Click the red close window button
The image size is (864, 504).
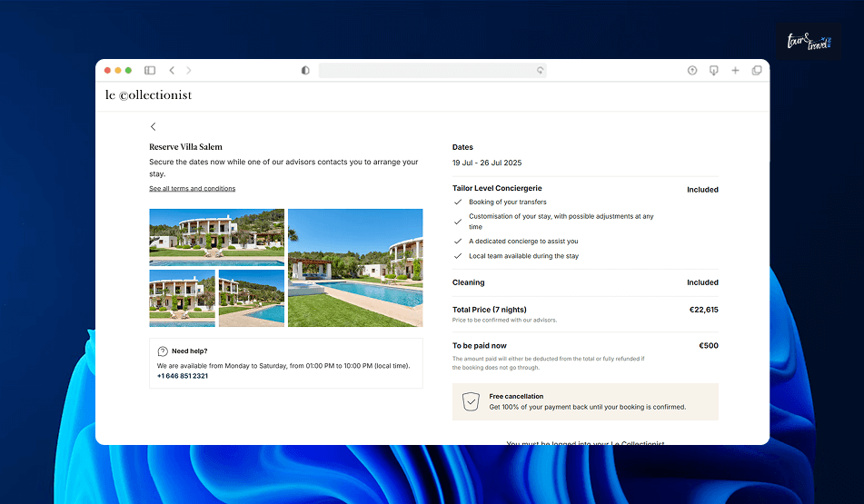107,71
